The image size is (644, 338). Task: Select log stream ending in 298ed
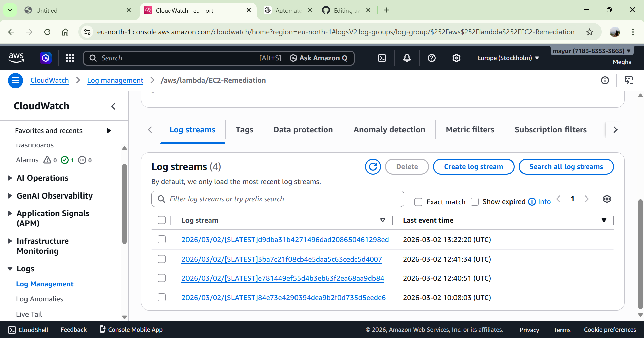pyautogui.click(x=162, y=239)
